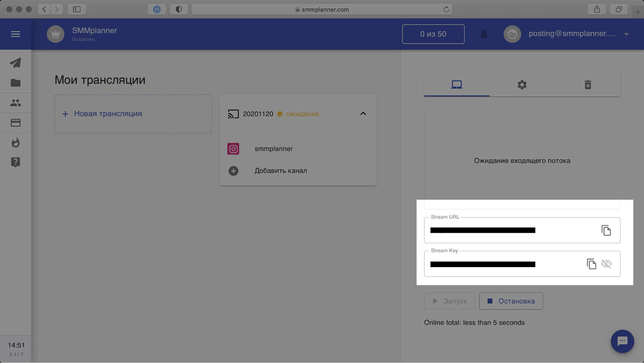Screen dimensions: 644x363
Task: Switch to the settings gear tab
Action: click(x=522, y=85)
